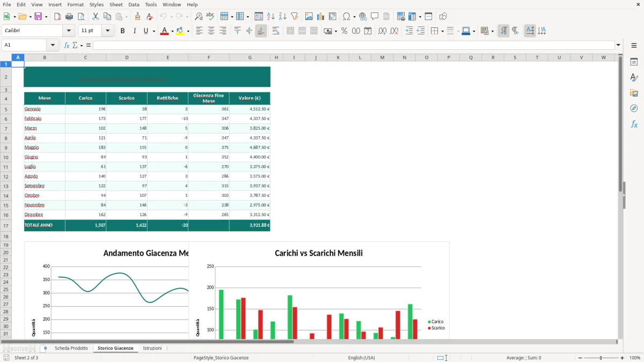Viewport: 644px width, 362px height.
Task: Toggle Align Bottom
Action: tap(261, 31)
